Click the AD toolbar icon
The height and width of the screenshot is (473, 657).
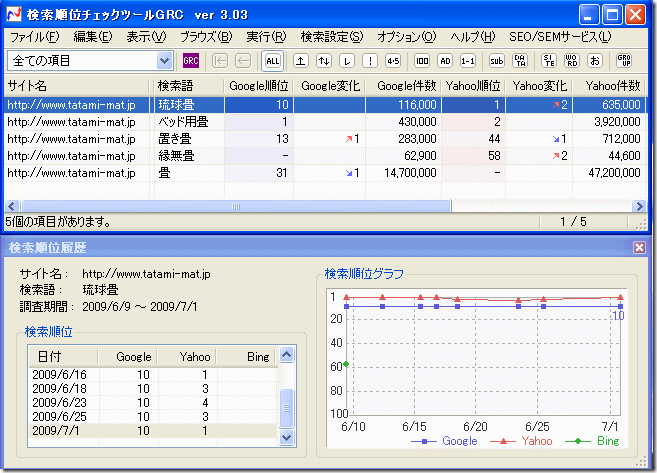coord(445,61)
